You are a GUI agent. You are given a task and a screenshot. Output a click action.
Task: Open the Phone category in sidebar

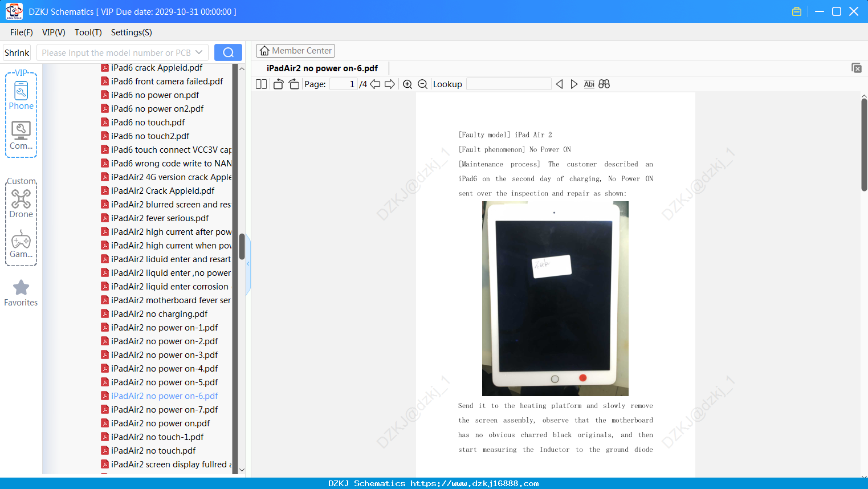(21, 95)
